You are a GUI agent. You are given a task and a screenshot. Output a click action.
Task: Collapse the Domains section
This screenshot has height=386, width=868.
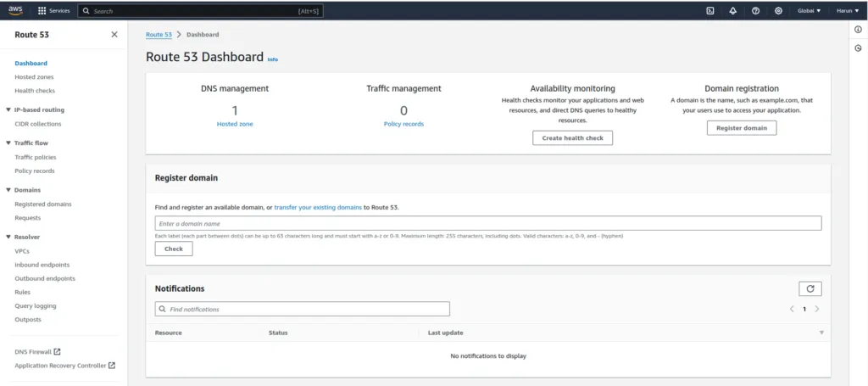click(x=8, y=190)
